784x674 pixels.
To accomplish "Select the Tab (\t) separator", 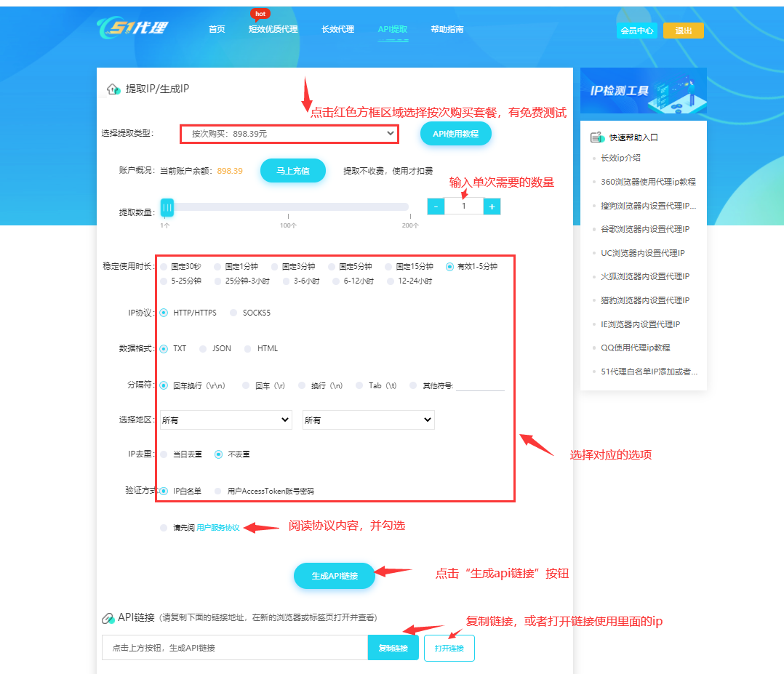I will coord(359,385).
